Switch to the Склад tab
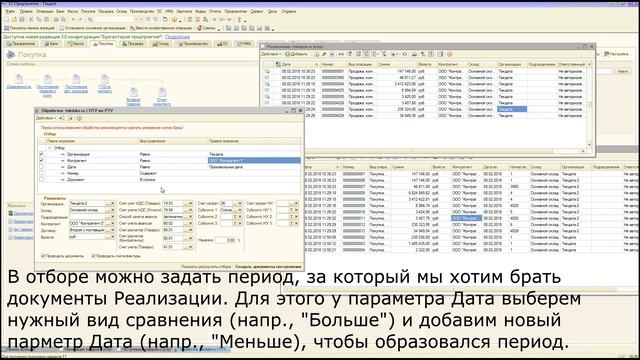This screenshot has width=640, height=360. [x=161, y=44]
